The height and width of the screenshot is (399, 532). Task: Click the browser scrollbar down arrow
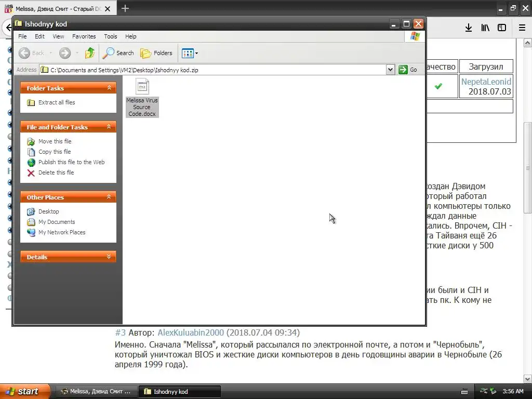[528, 379]
